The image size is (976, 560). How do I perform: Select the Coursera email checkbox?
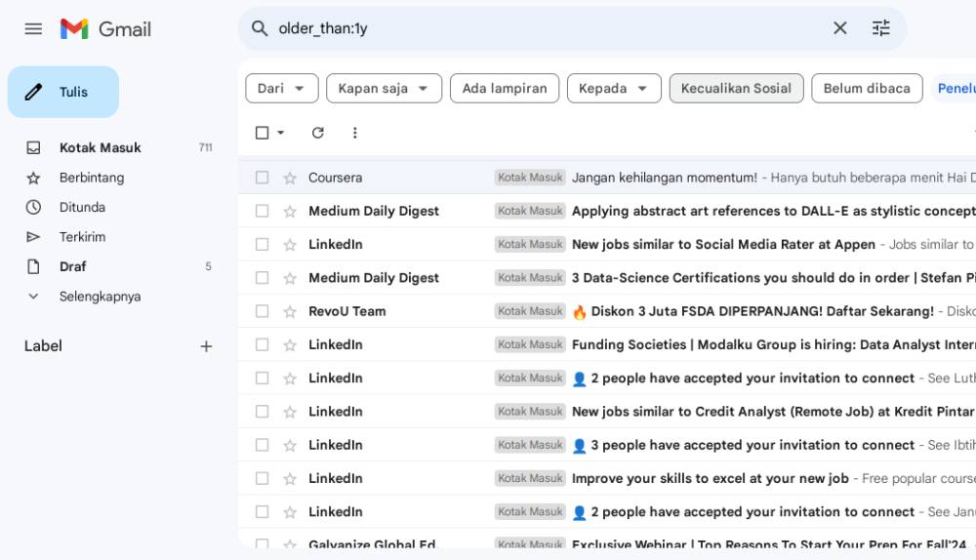[262, 178]
